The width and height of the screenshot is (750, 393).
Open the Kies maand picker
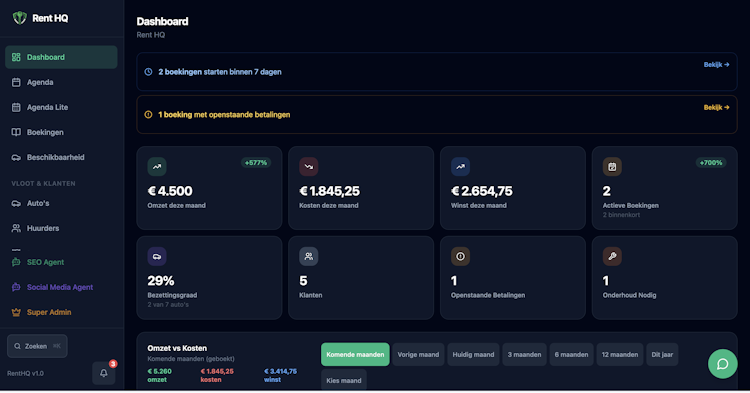[x=344, y=381]
